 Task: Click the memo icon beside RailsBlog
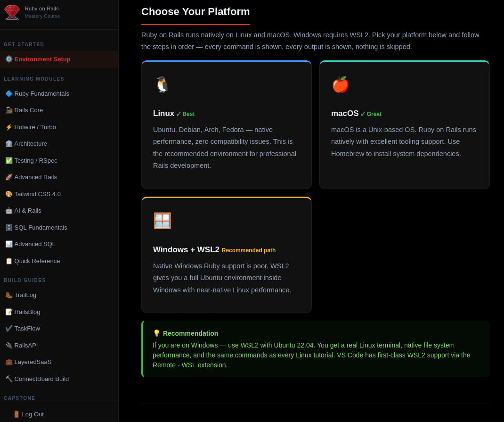coord(9,312)
